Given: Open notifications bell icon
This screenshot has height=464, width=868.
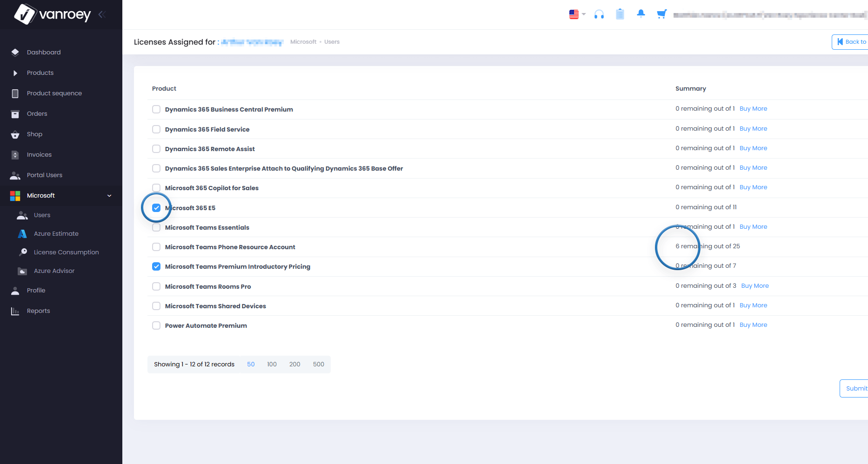Looking at the screenshot, I should click(641, 13).
